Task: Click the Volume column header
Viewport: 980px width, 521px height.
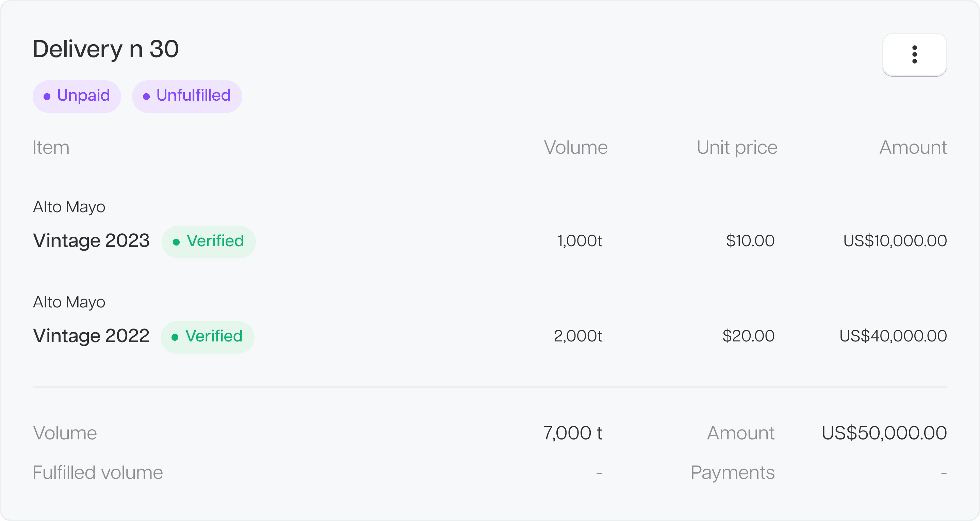Action: coord(576,147)
